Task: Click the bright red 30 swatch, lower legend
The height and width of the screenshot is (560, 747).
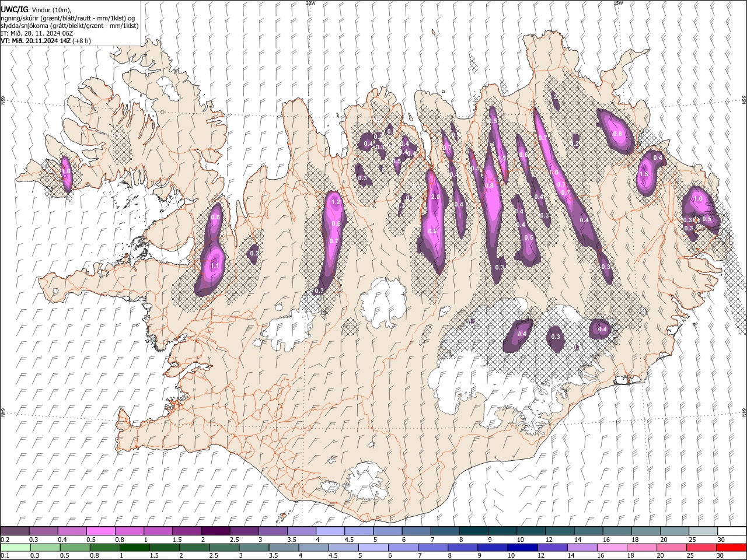Action: coord(731,547)
